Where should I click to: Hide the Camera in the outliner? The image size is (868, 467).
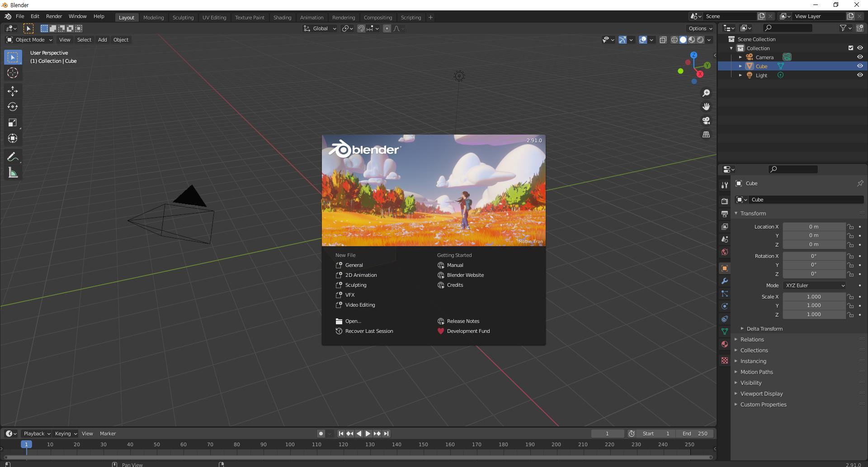860,57
